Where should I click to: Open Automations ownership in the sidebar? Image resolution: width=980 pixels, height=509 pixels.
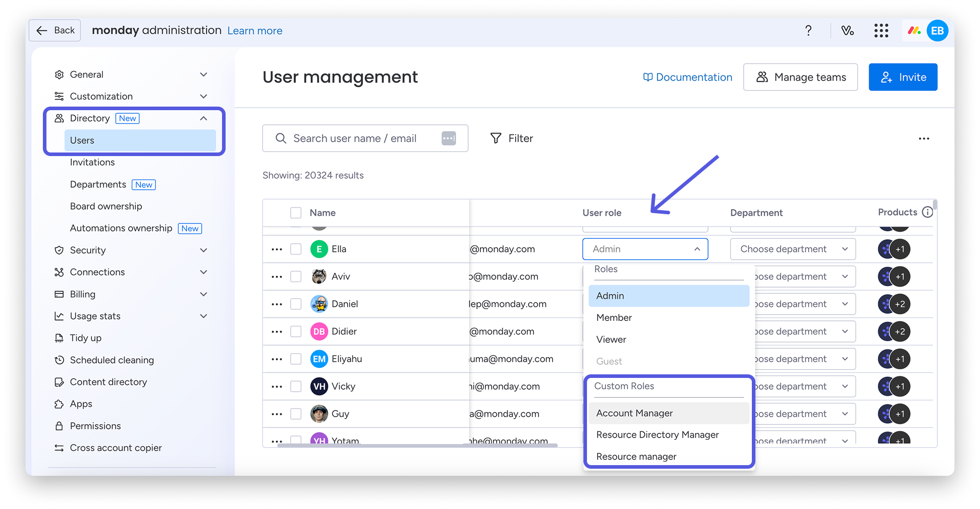121,228
